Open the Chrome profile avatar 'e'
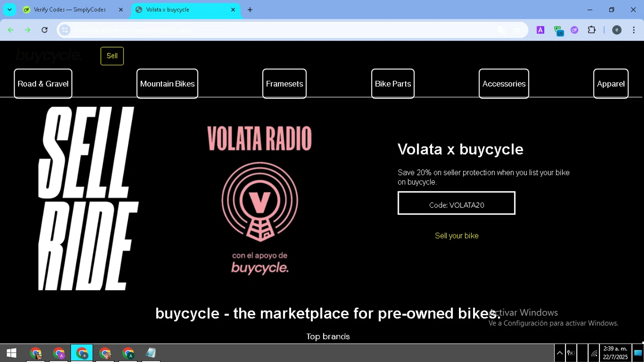 click(617, 30)
